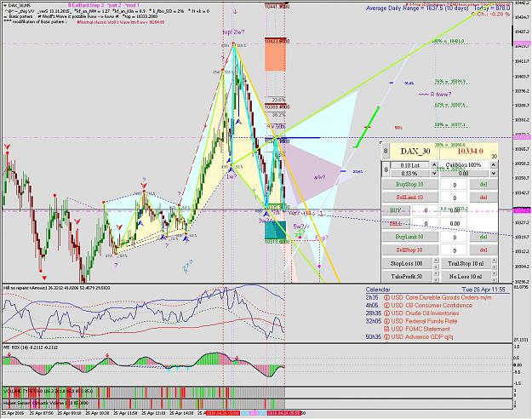Click the 10334.0 price in panel
The height and width of the screenshot is (419, 532).
coord(470,151)
